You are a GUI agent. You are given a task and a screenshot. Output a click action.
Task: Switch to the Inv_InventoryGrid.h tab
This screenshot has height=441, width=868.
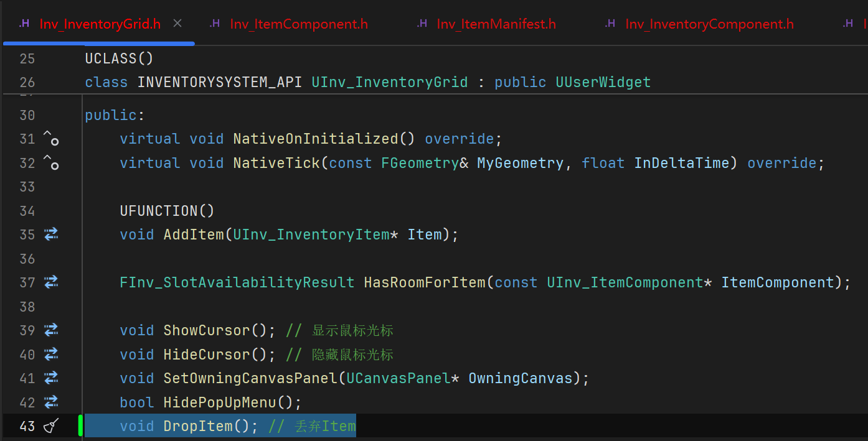pyautogui.click(x=100, y=24)
